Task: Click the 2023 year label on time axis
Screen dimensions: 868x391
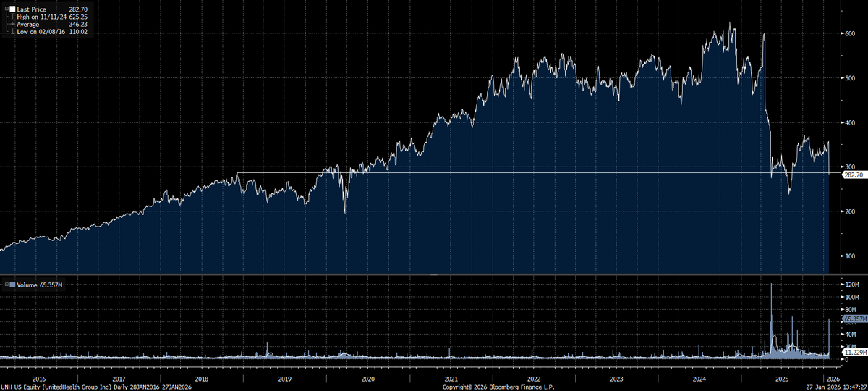Action: 616,379
